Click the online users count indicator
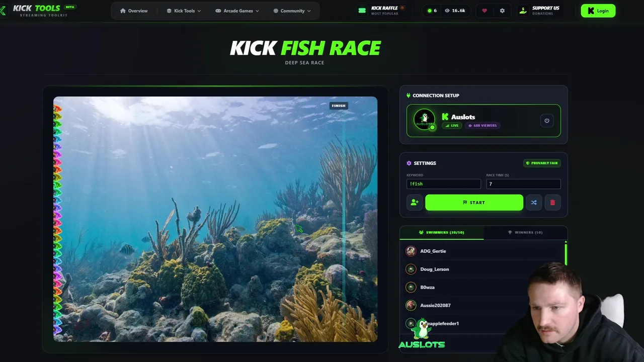Viewport: 644px width, 362px height. (x=432, y=11)
